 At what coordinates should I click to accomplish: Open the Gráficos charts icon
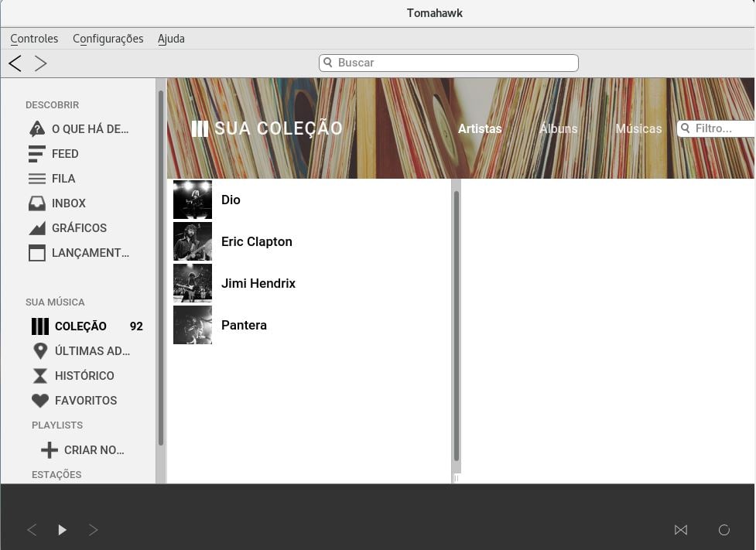coord(36,228)
